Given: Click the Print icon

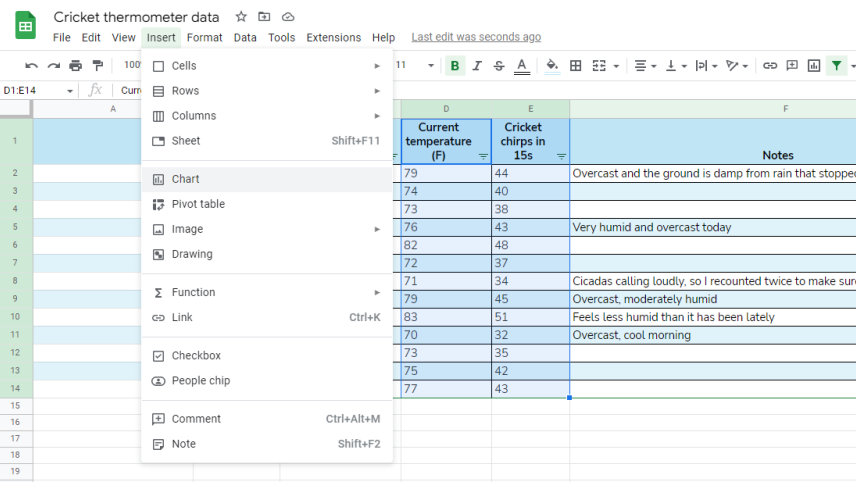Looking at the screenshot, I should click(x=76, y=66).
